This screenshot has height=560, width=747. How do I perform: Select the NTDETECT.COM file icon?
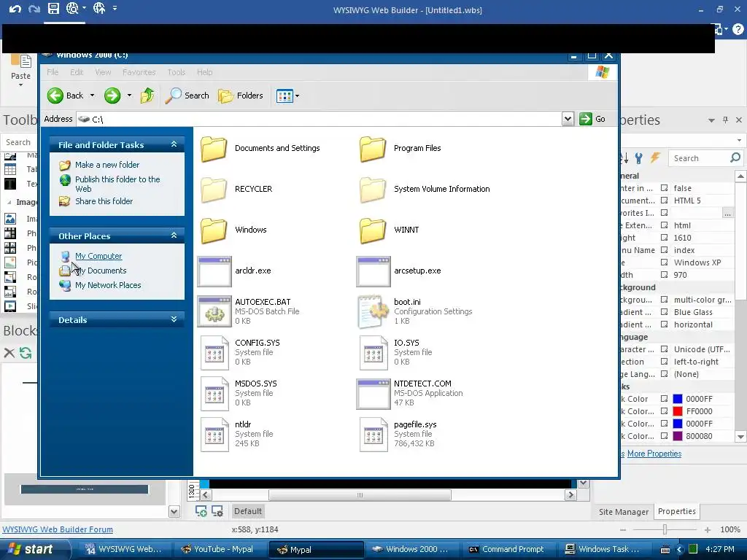pos(373,394)
